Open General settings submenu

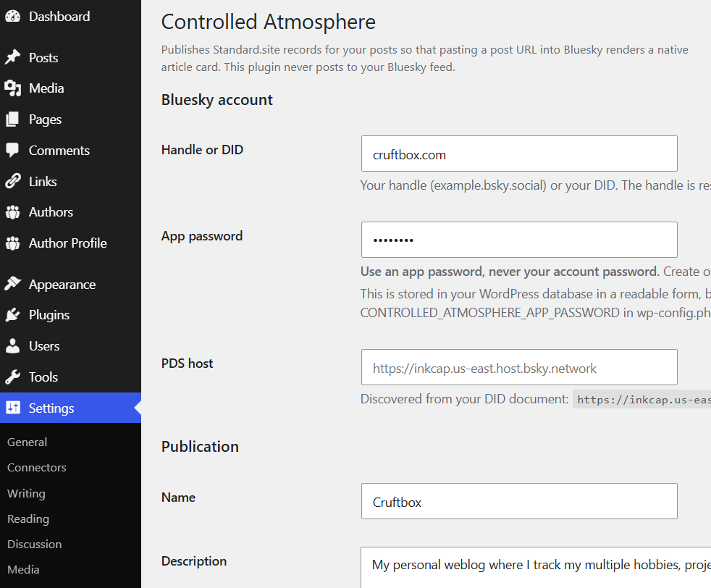point(28,442)
